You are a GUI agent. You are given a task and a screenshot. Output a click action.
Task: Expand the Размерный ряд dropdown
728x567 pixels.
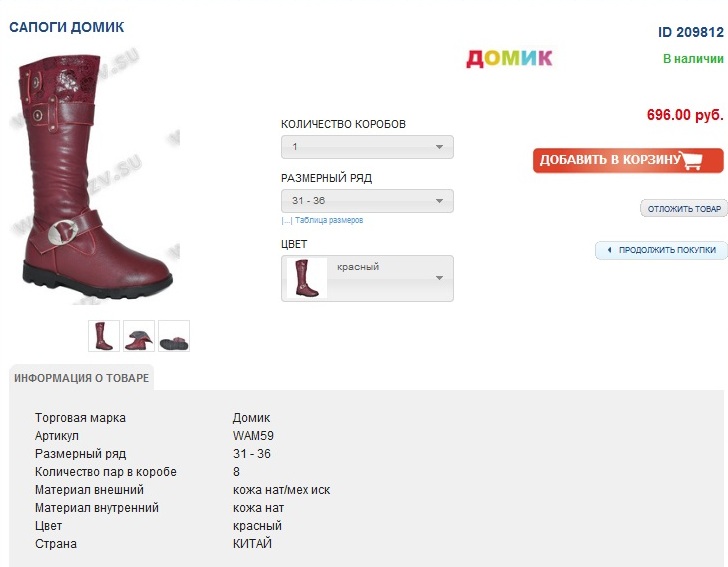point(367,201)
